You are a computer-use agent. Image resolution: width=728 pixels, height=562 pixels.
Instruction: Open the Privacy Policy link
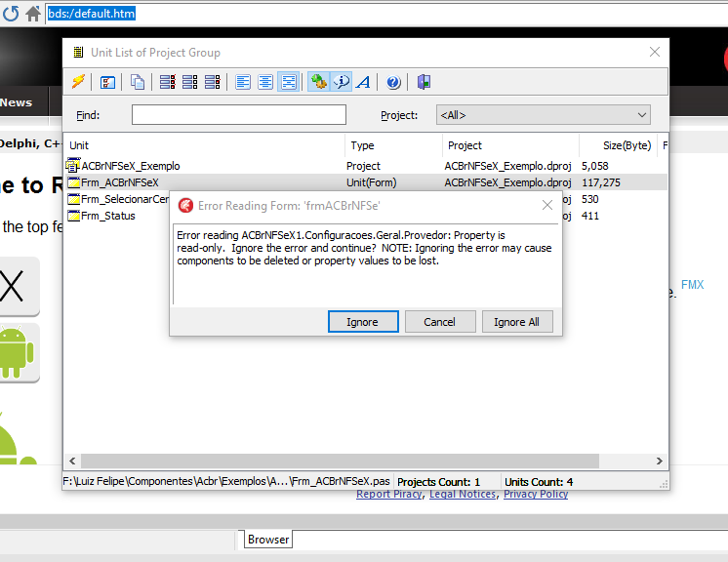[536, 494]
